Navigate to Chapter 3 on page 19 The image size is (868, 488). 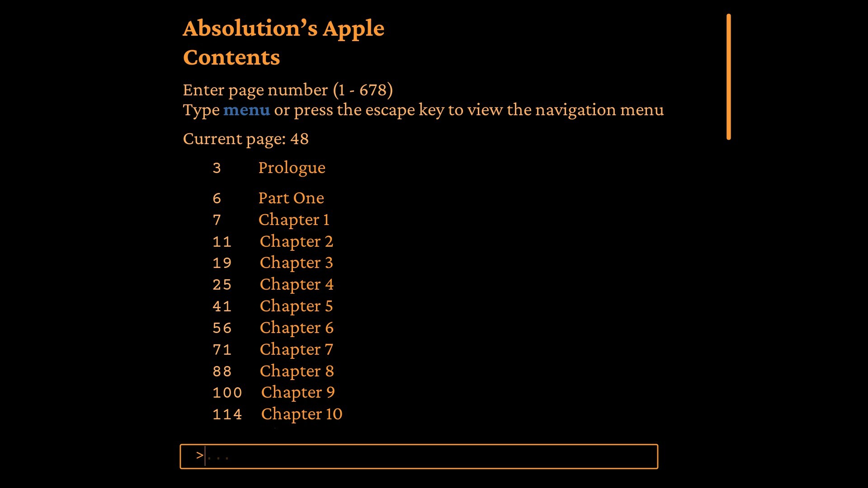click(x=296, y=262)
